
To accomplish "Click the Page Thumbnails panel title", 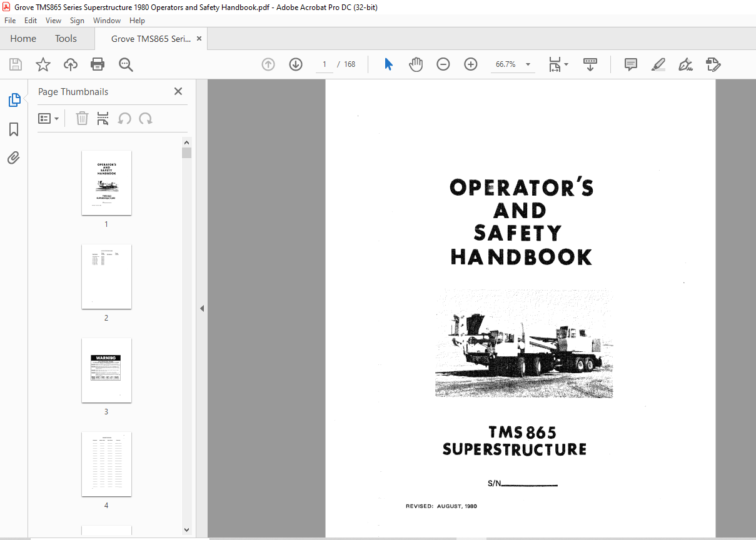I will coord(73,92).
